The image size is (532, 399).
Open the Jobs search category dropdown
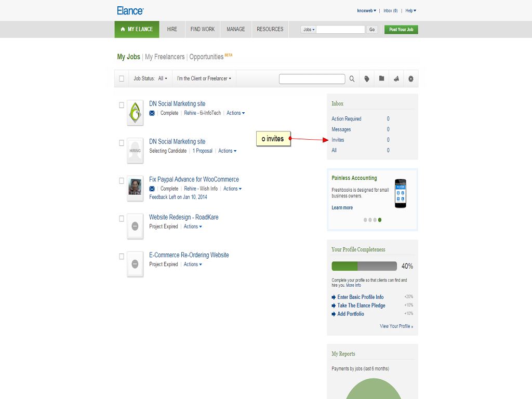tap(309, 30)
